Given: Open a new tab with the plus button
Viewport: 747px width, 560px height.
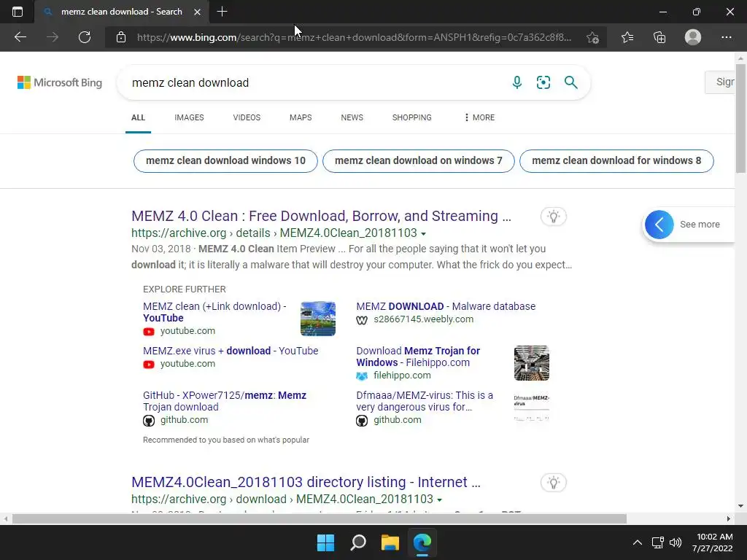Looking at the screenshot, I should tap(222, 12).
